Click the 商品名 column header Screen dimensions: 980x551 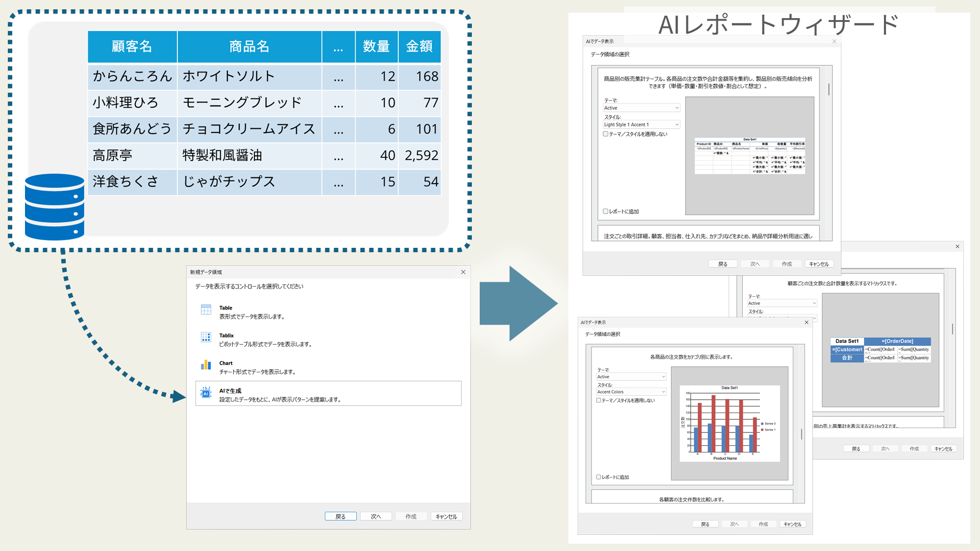(x=249, y=47)
